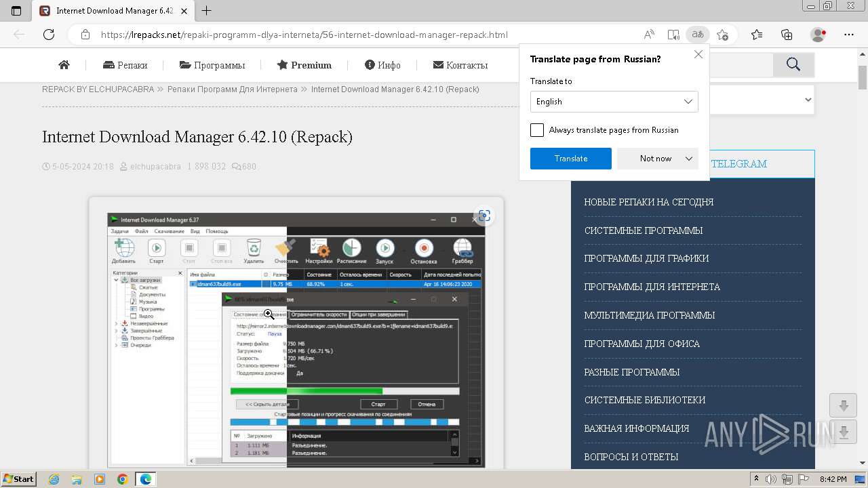The width and height of the screenshot is (868, 488).
Task: Open ВОПРОСЫ И ОТВЕТЫ sidebar link
Action: click(631, 457)
